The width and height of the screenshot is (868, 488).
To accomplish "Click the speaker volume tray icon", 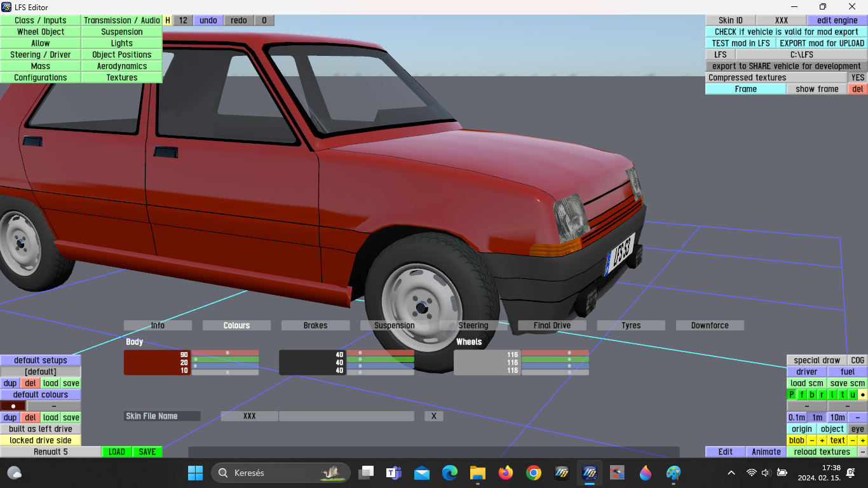I will pos(766,473).
